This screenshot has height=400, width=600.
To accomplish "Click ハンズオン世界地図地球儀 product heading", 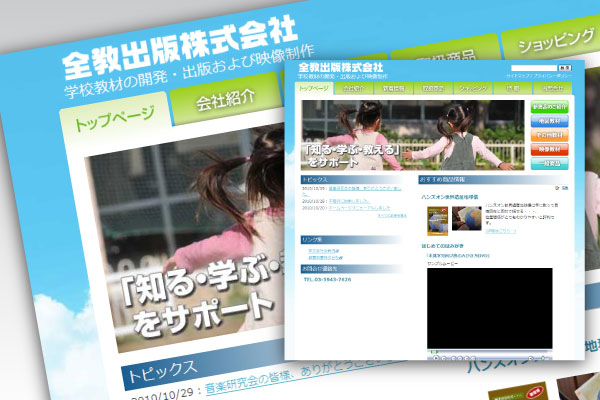I will click(450, 197).
